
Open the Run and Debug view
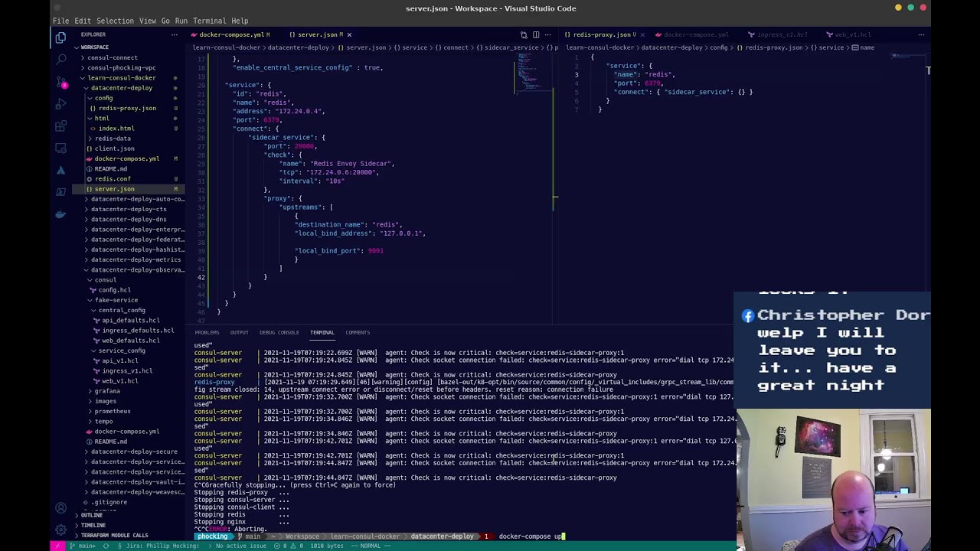point(60,103)
